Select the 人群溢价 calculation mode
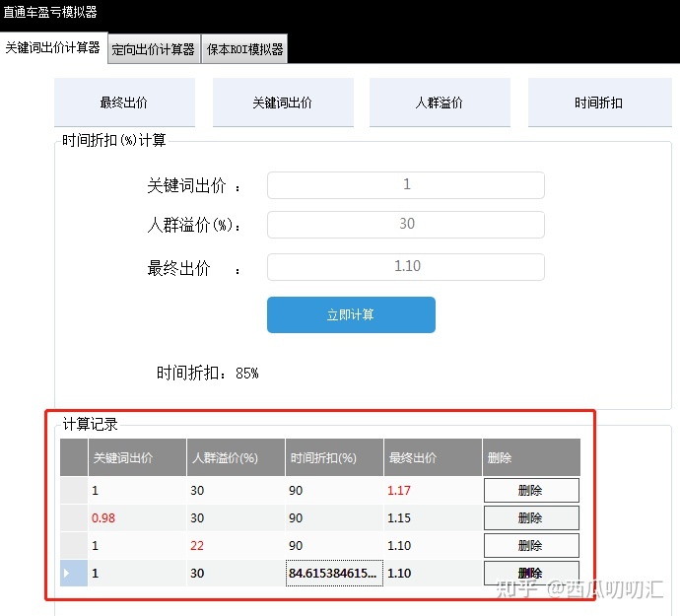 coord(440,103)
